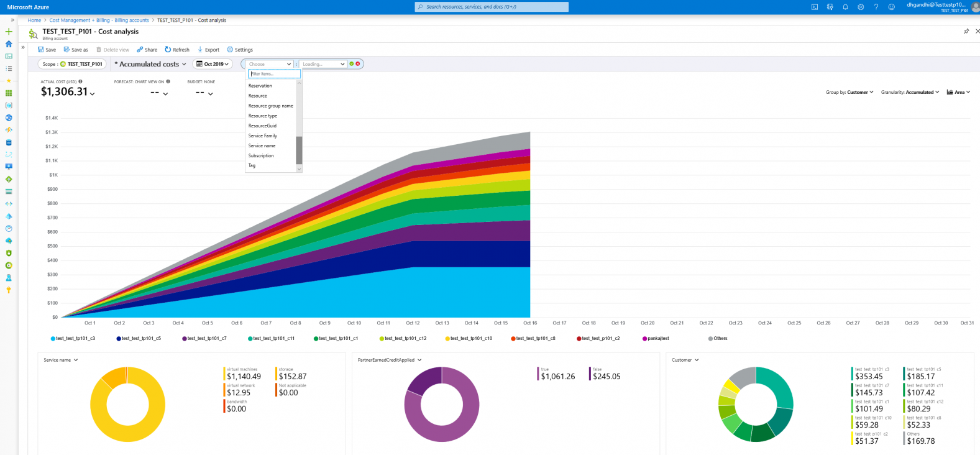Remove the filter with the red X
The height and width of the screenshot is (455, 980).
[358, 64]
